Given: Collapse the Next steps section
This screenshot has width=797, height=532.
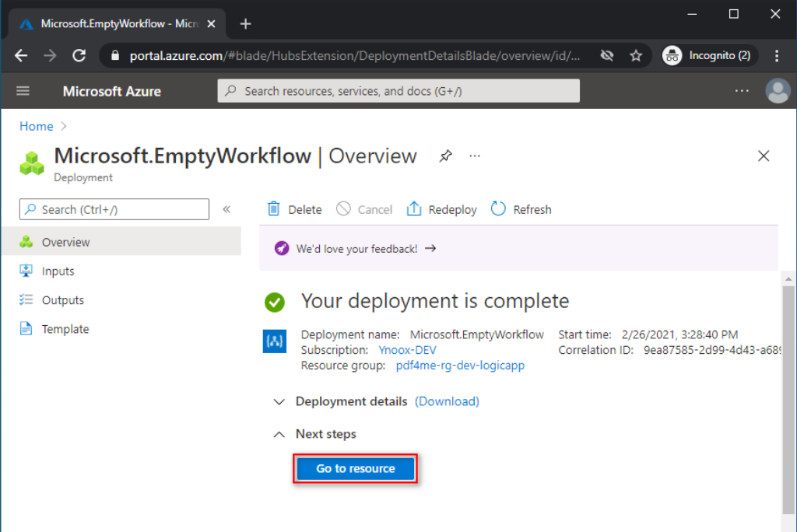Looking at the screenshot, I should pos(279,434).
